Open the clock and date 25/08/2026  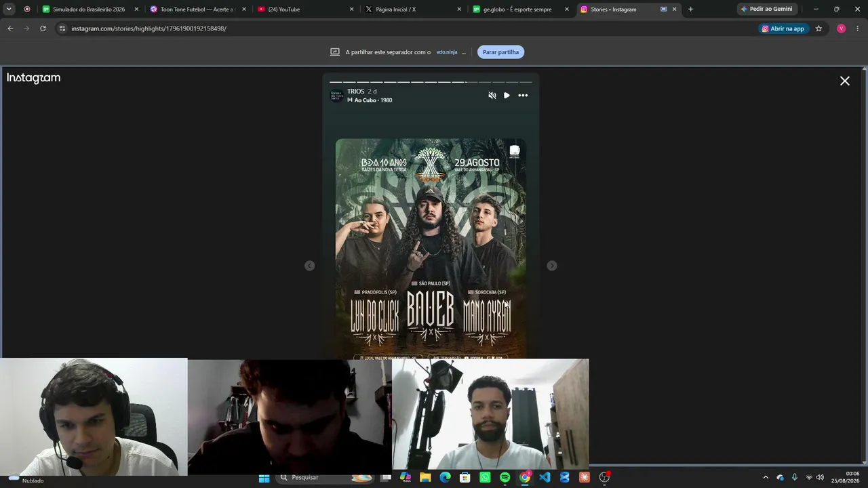point(846,477)
